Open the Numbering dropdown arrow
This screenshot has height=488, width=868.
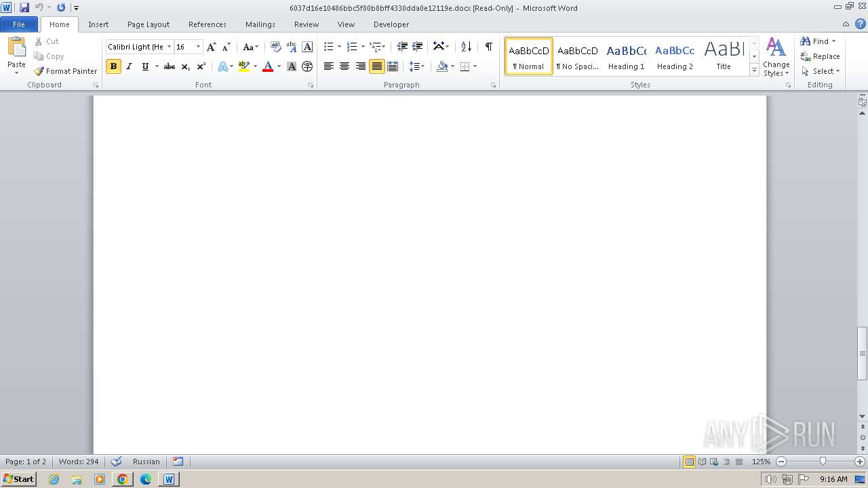[x=363, y=47]
